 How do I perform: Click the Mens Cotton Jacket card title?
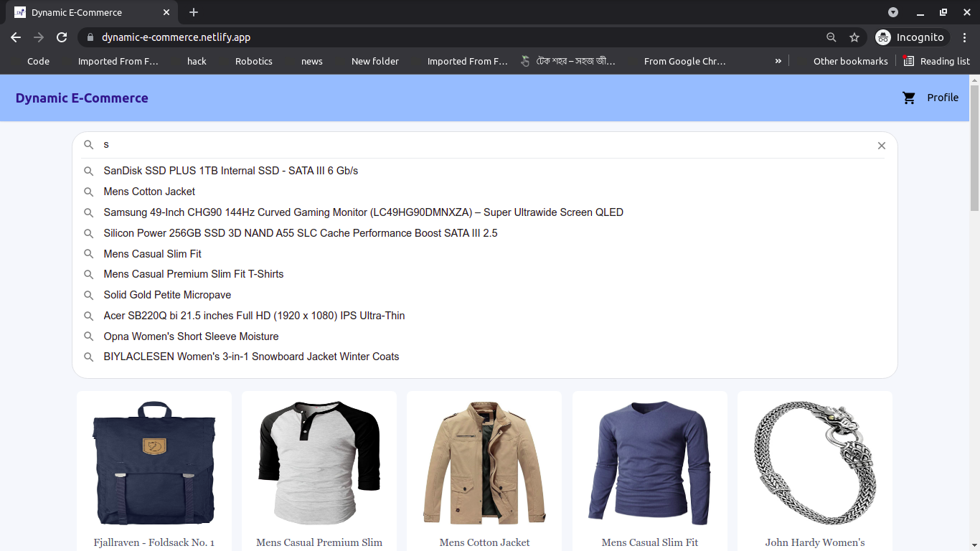pos(484,542)
